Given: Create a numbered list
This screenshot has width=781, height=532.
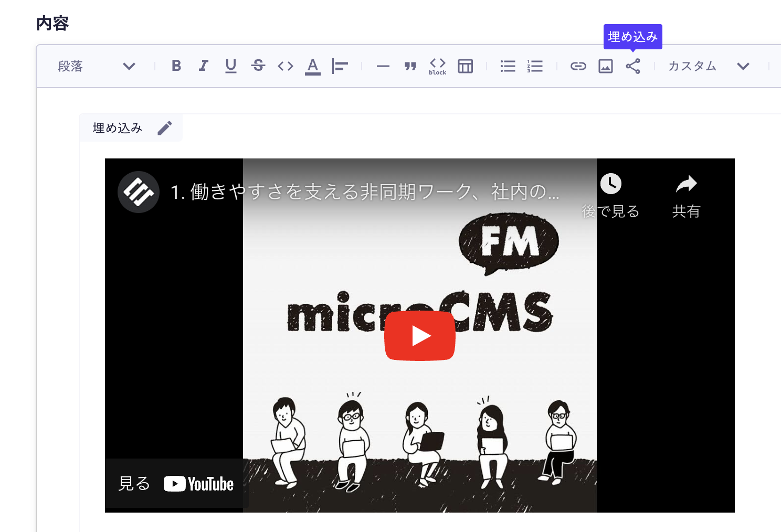Looking at the screenshot, I should point(534,66).
